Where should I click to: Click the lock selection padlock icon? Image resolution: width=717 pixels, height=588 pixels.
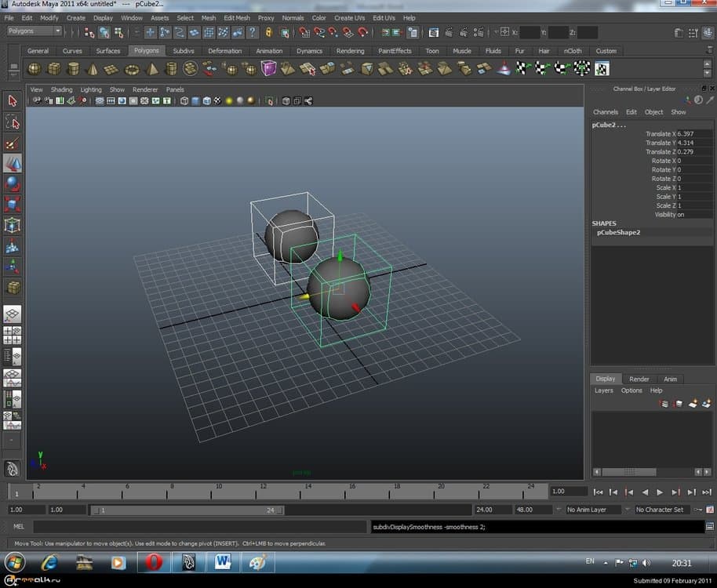click(268, 32)
